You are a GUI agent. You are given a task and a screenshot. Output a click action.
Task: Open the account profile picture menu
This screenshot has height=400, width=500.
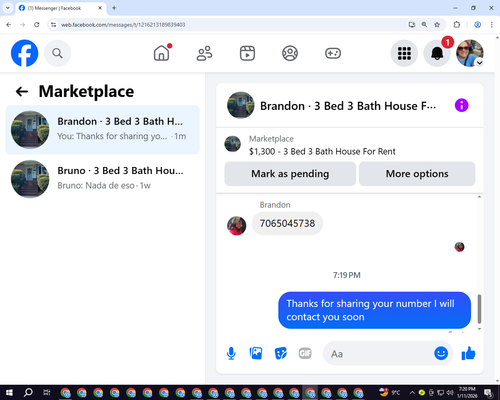click(x=470, y=53)
